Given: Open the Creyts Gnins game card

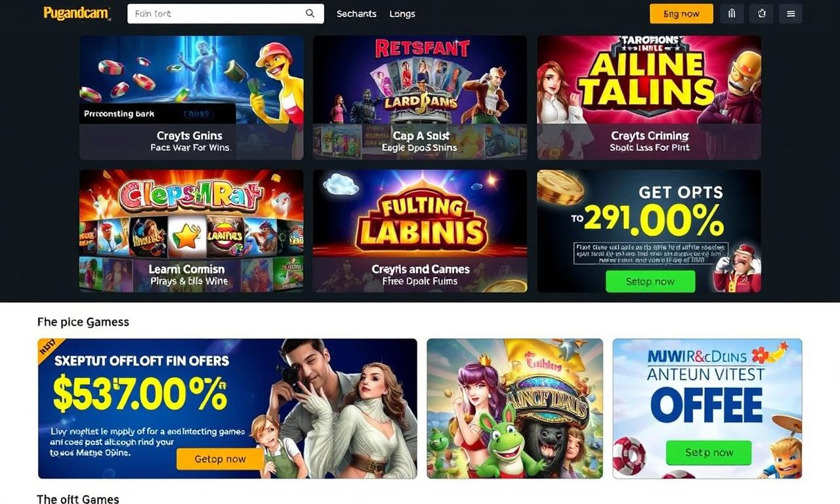Looking at the screenshot, I should pos(191,98).
